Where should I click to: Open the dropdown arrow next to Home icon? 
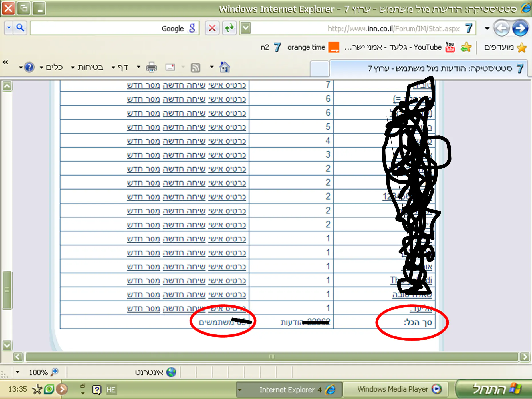[212, 67]
